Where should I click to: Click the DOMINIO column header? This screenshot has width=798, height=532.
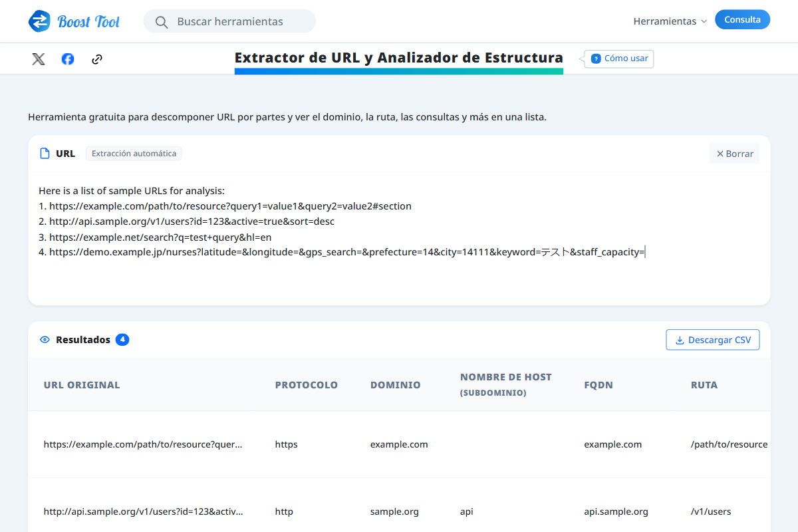396,385
